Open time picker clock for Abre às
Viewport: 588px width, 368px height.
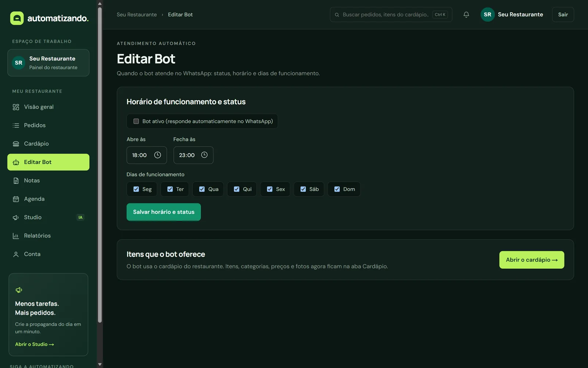(x=158, y=155)
